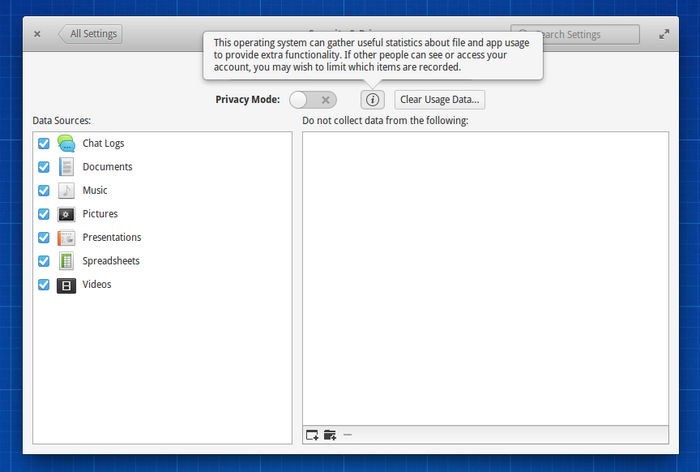This screenshot has width=700, height=472.
Task: Uncheck the Spreadsheets checkbox
Action: pos(44,261)
